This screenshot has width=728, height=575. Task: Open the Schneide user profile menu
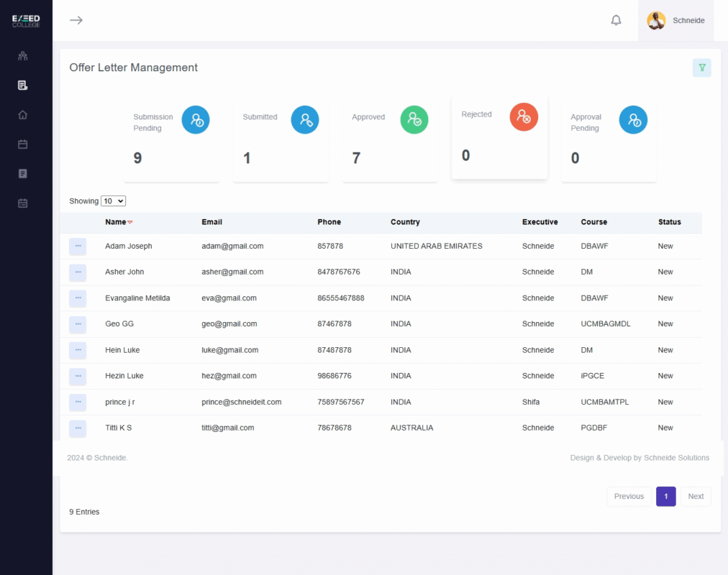pyautogui.click(x=676, y=20)
